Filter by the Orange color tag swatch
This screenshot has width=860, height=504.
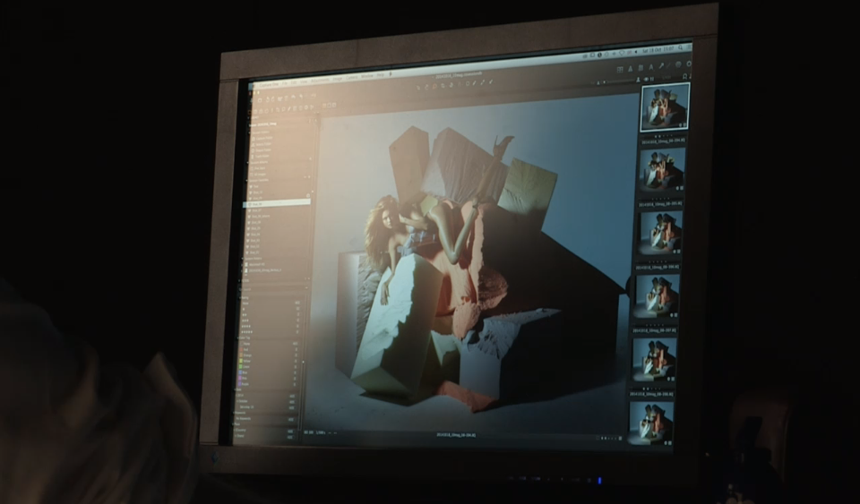pyautogui.click(x=241, y=355)
